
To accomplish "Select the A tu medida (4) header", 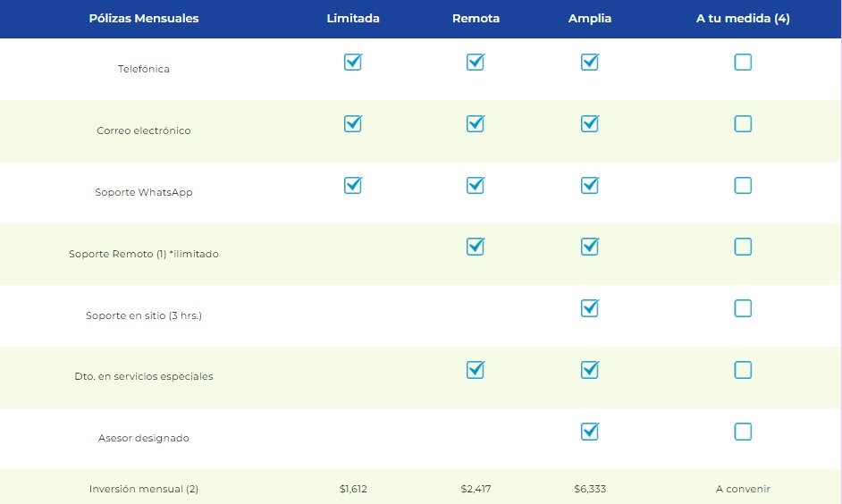I will (x=743, y=19).
